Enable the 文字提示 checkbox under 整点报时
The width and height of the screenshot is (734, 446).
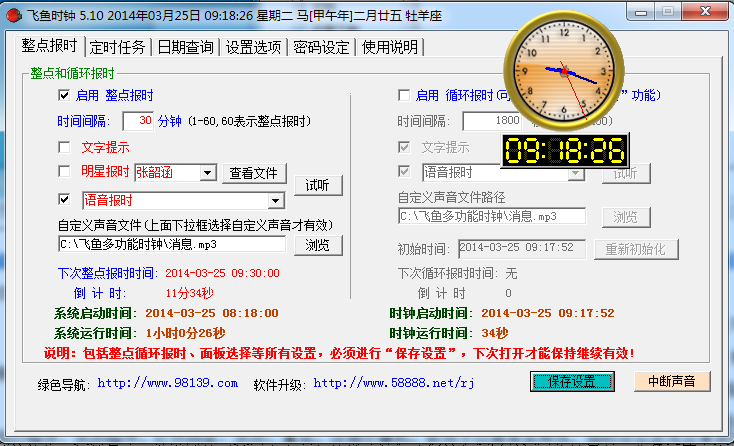click(64, 147)
